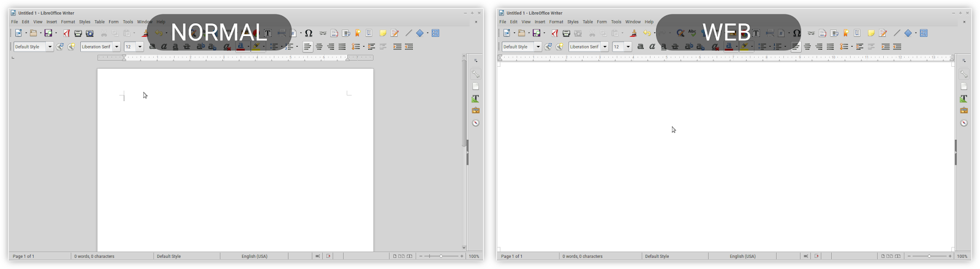Click zoom slider in left Normal window
The image size is (980, 269).
pos(441,256)
